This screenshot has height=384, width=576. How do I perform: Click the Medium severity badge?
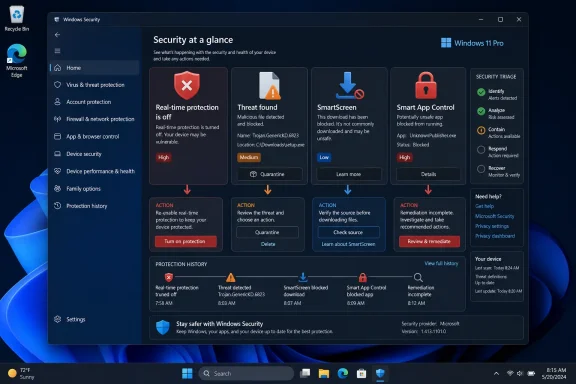click(249, 157)
